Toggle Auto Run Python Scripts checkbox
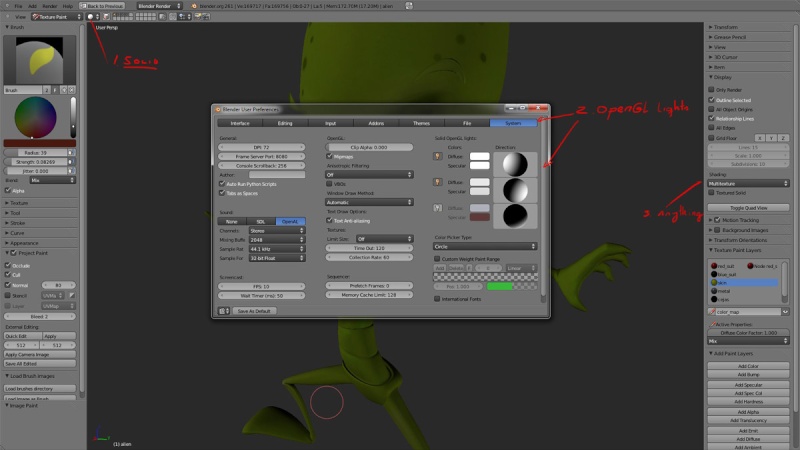 click(222, 184)
